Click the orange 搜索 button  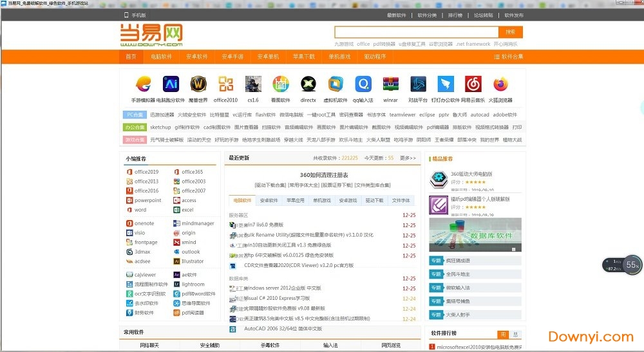tap(511, 32)
